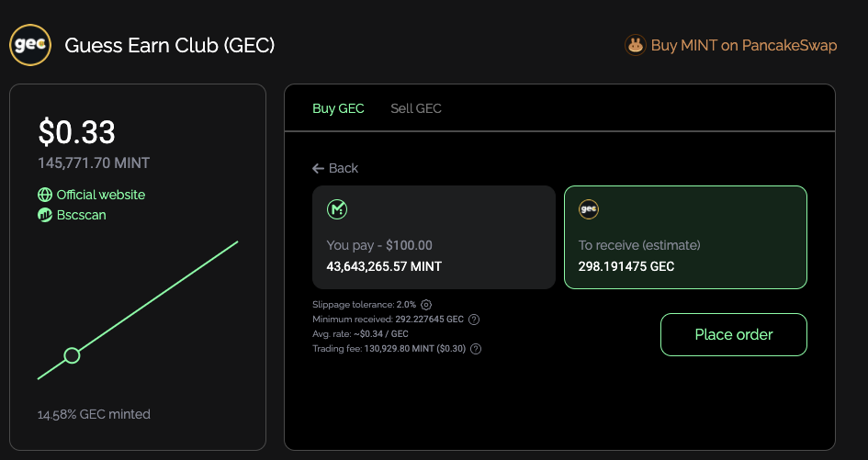Screen dimensions: 868x460
Task: Open the Bscscan link
Action: [x=82, y=215]
